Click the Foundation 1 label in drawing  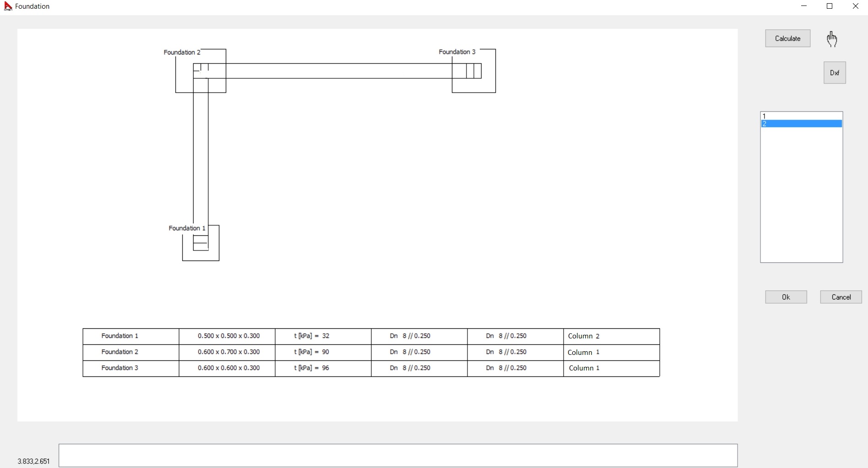[187, 228]
